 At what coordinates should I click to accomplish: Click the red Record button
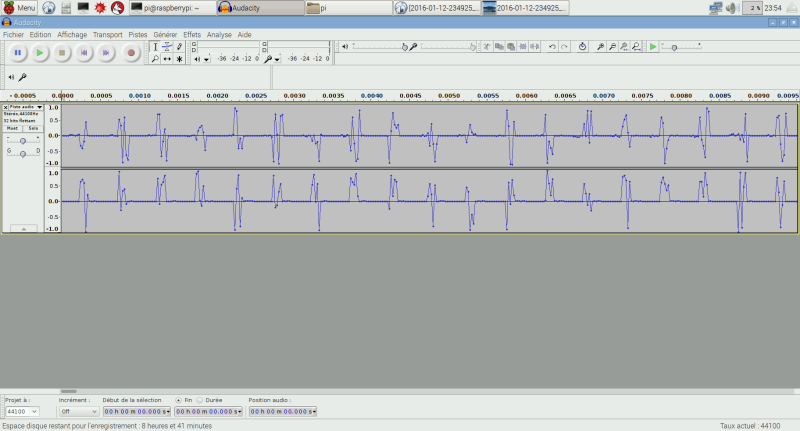[x=130, y=52]
